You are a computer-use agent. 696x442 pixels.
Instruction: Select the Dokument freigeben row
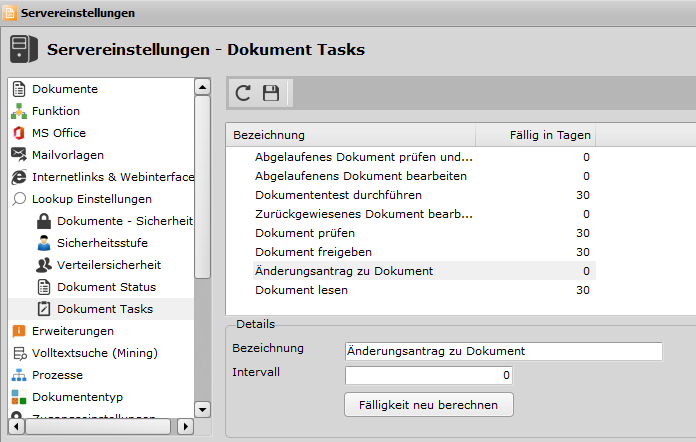[424, 252]
